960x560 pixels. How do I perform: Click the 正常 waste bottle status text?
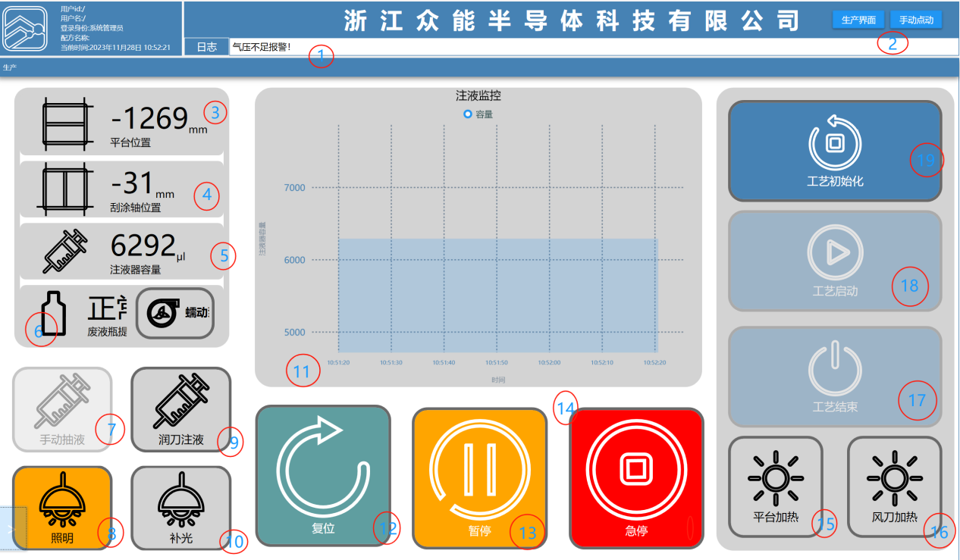click(x=108, y=308)
